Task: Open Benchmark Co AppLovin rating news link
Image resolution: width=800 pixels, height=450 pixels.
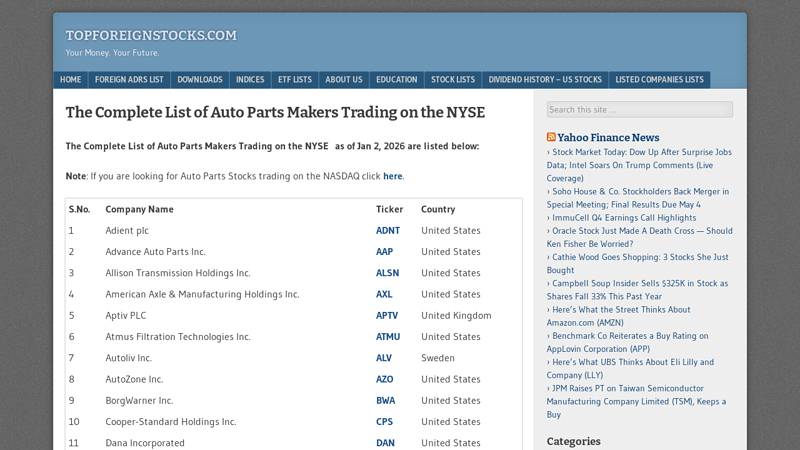Action: (x=628, y=342)
